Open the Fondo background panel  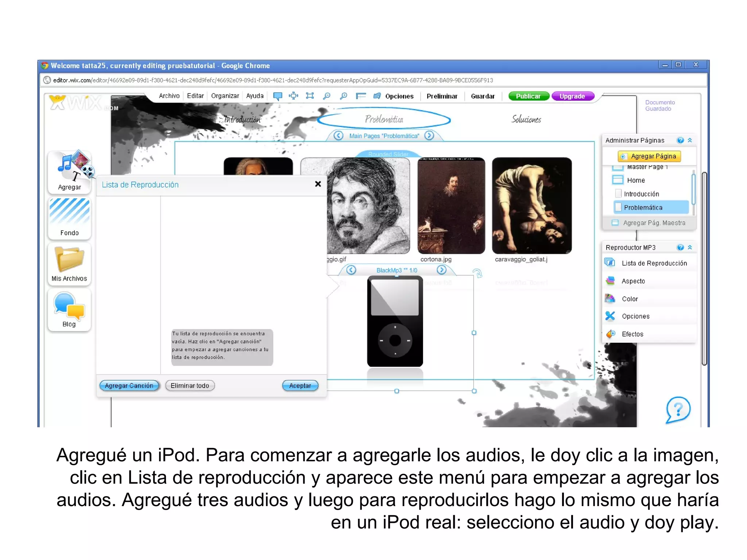[x=69, y=218]
